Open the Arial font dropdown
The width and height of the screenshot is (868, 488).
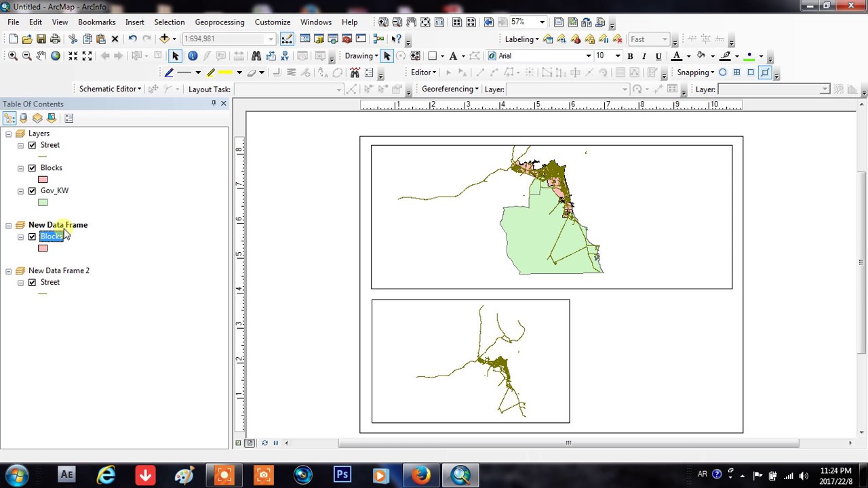[x=589, y=56]
